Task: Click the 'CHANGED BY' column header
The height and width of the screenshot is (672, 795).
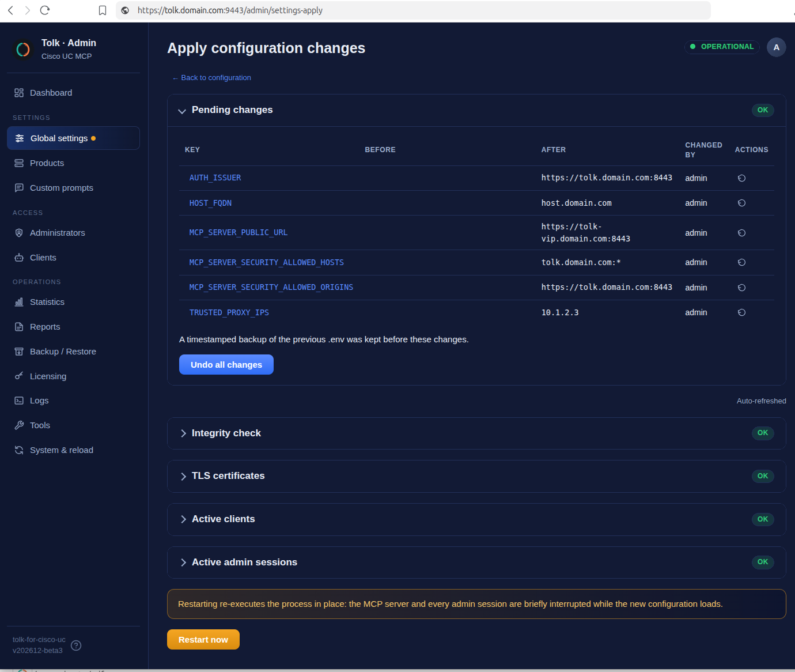Action: 703,150
